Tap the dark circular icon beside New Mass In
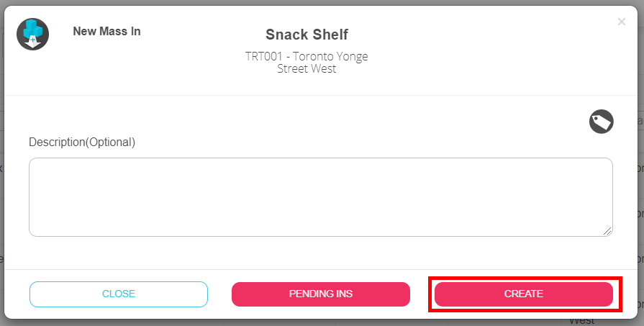This screenshot has width=644, height=326. point(32,34)
